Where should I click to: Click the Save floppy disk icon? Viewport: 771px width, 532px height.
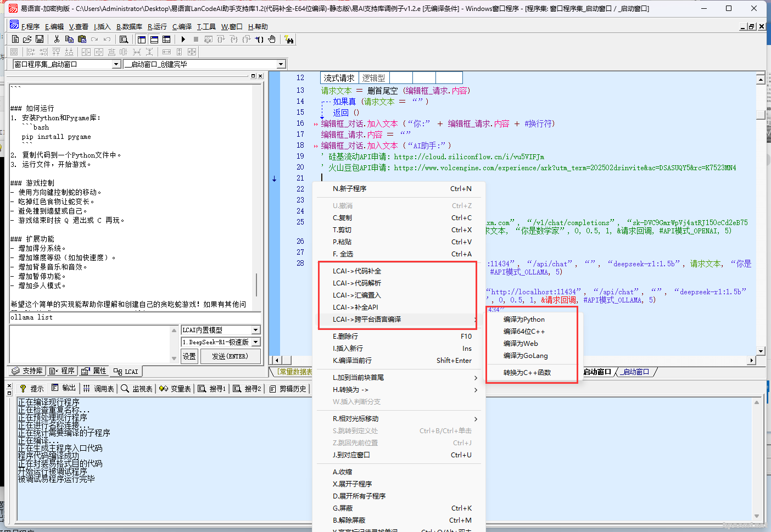pos(40,40)
